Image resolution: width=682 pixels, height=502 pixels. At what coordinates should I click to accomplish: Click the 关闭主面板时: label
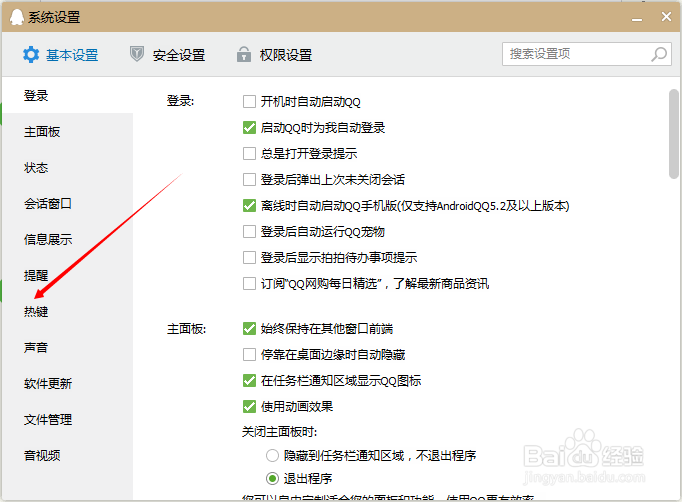click(279, 432)
